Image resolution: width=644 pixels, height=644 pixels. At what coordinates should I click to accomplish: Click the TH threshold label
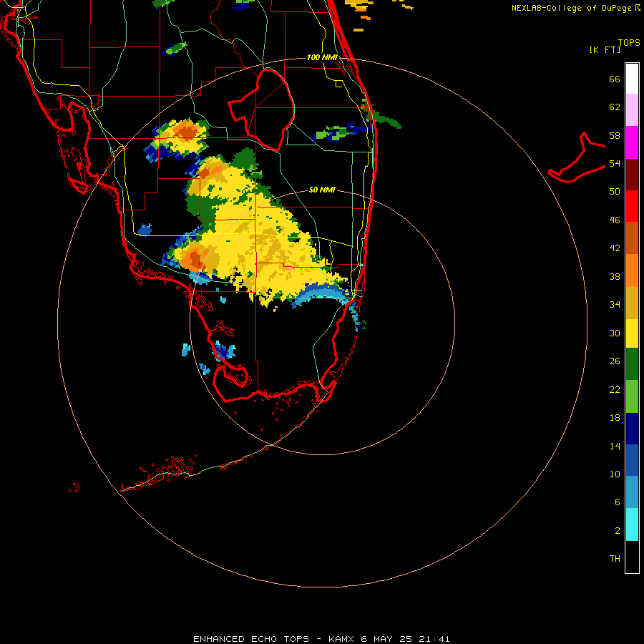615,558
